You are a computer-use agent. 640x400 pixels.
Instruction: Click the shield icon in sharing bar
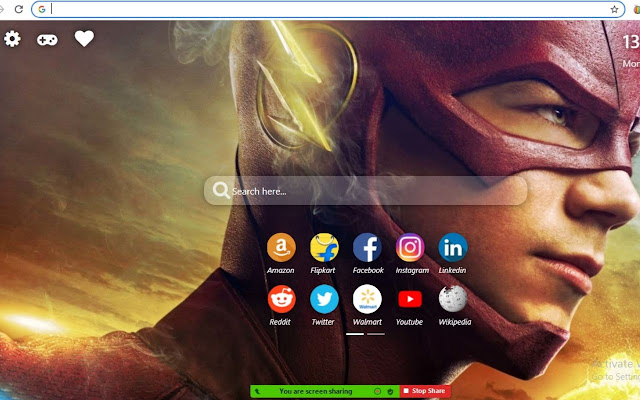[x=391, y=391]
